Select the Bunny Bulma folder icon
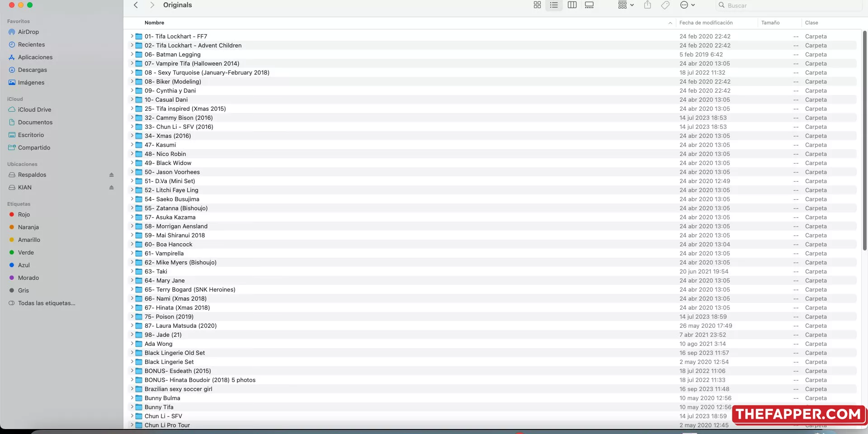This screenshot has width=868, height=434. point(139,398)
